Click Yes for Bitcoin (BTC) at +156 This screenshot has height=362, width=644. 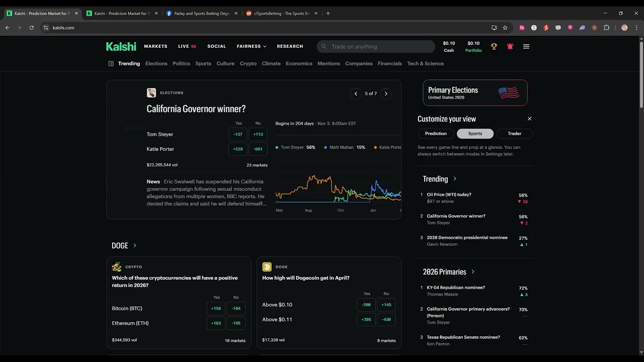pyautogui.click(x=216, y=308)
